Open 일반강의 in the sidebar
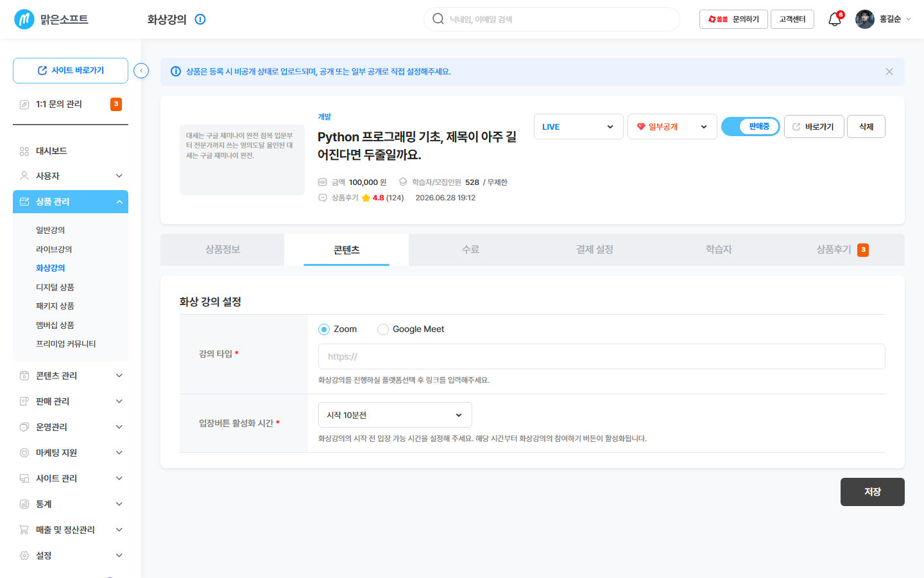 tap(51, 230)
